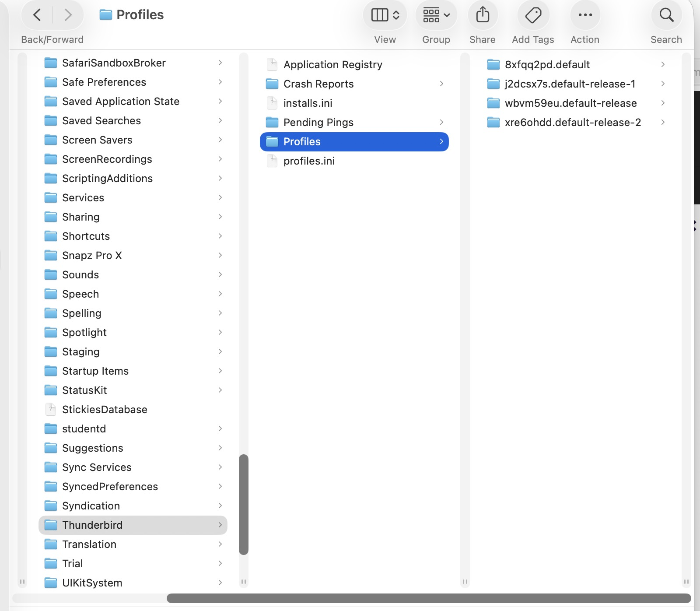Select the xre6ohdd.default-release-2 folder
The image size is (700, 611).
click(572, 123)
